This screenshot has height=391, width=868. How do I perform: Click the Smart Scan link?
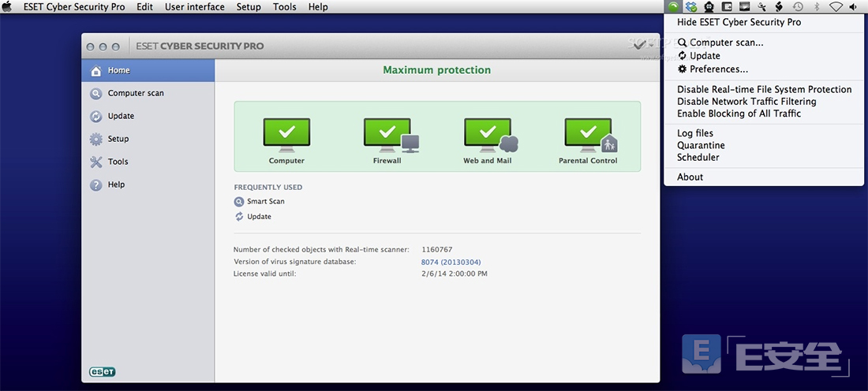click(x=266, y=202)
